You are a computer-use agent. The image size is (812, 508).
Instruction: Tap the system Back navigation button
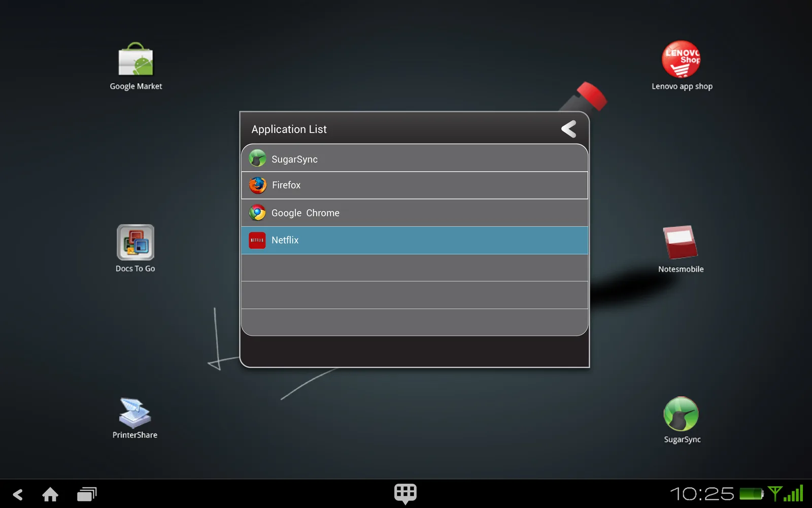(18, 494)
